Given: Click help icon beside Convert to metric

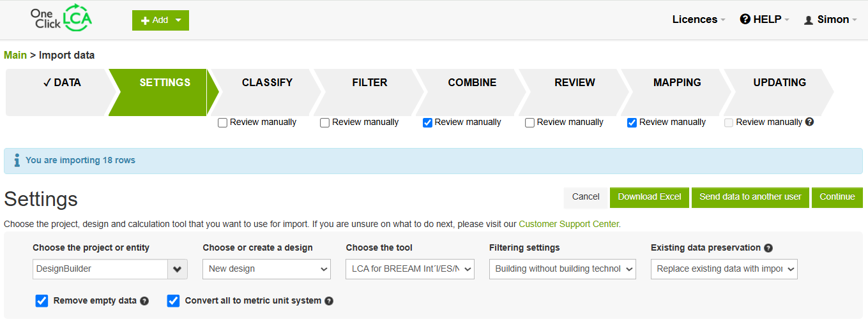Looking at the screenshot, I should click(329, 301).
